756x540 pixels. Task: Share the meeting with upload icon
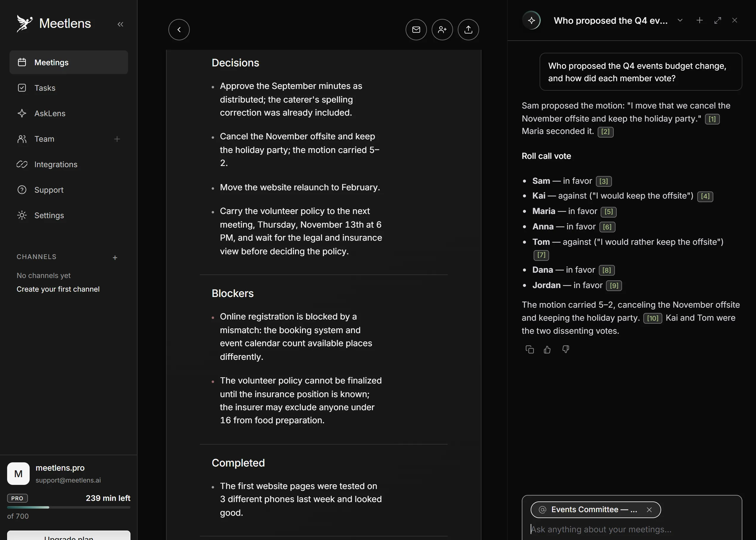point(468,30)
